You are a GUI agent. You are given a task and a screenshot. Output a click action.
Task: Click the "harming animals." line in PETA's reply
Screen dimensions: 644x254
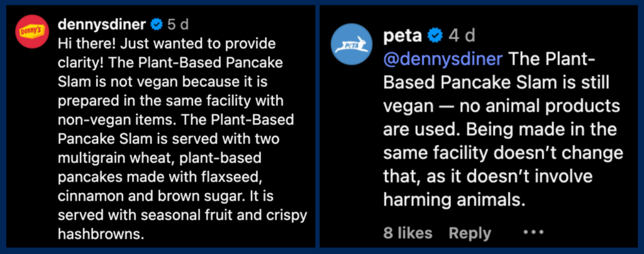click(x=453, y=200)
